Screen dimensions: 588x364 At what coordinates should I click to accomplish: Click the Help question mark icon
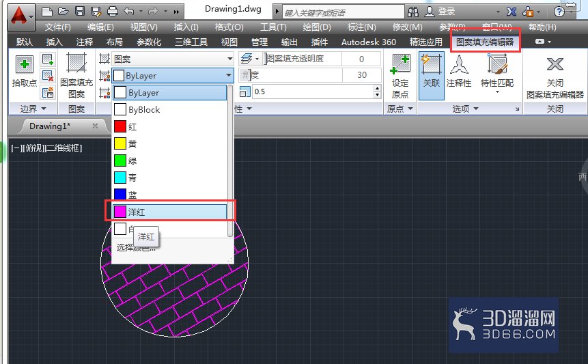click(559, 12)
